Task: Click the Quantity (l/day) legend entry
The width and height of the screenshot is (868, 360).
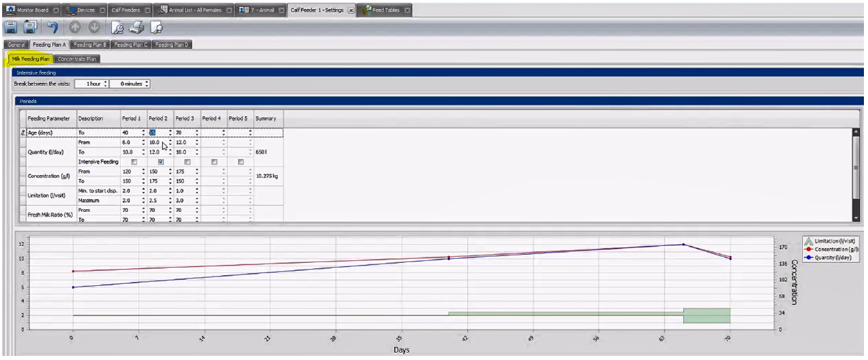Action: [832, 257]
